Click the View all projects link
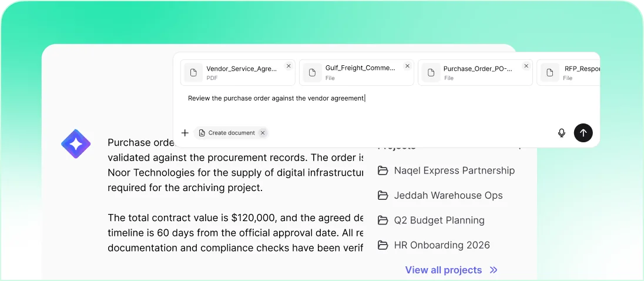644x281 pixels. (x=443, y=270)
